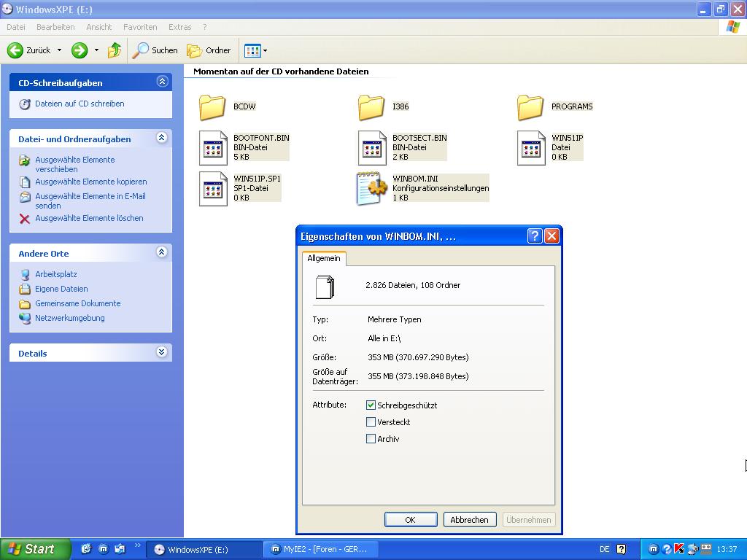Image resolution: width=747 pixels, height=560 pixels.
Task: Select the WIN51IP file icon
Action: 531,147
